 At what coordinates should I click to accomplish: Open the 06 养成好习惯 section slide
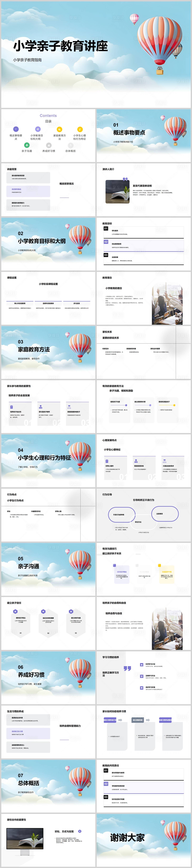point(48,678)
